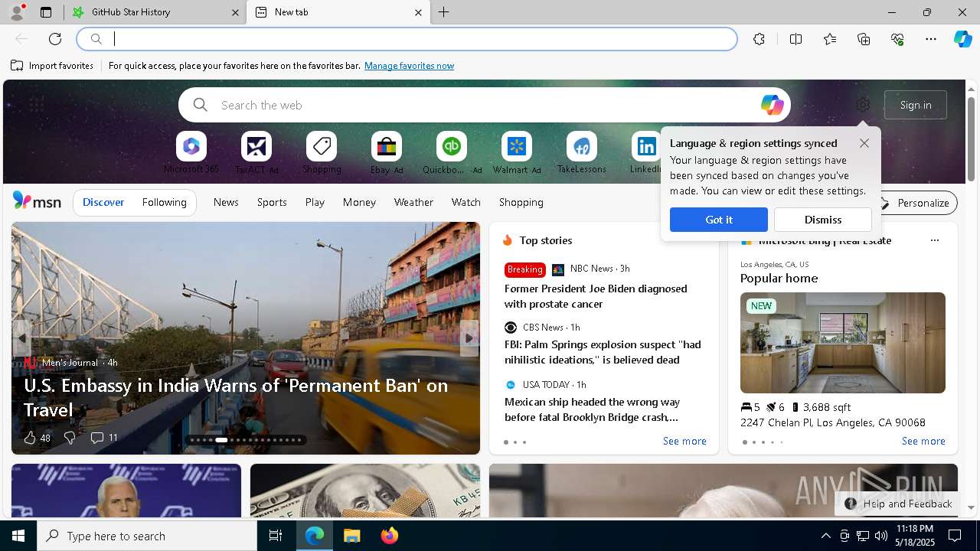
Task: Show hidden system tray icons
Action: [x=825, y=536]
